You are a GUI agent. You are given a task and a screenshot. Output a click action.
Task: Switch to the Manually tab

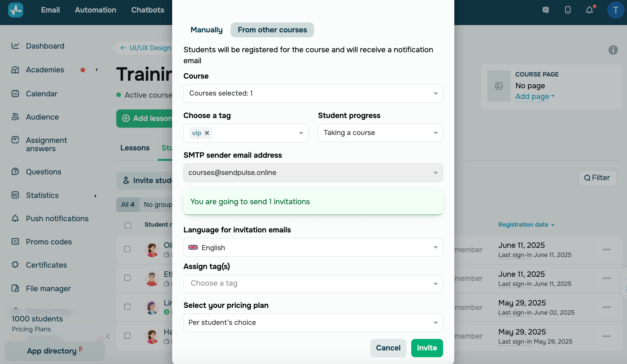click(x=206, y=30)
